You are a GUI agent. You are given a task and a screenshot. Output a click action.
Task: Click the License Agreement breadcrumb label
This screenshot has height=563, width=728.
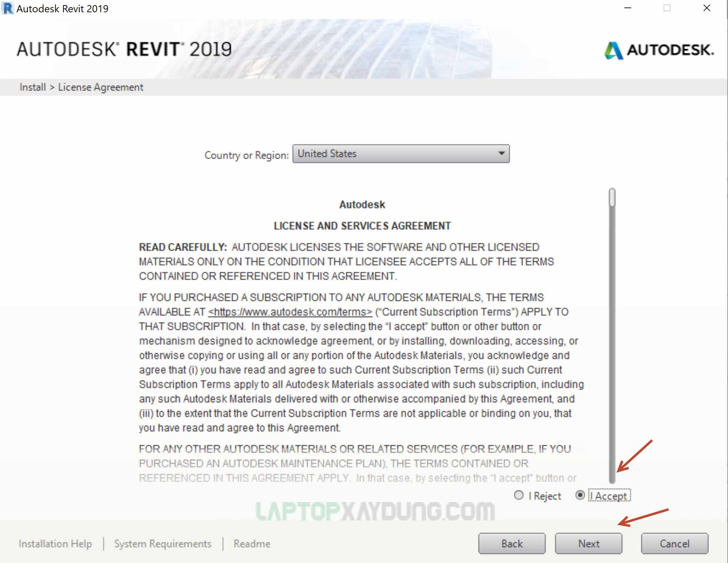(x=101, y=87)
